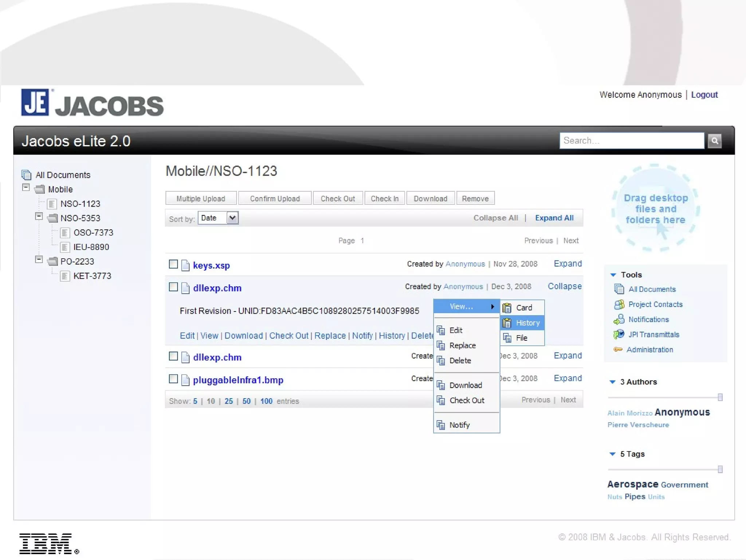Expand the keys.xsp entry
This screenshot has height=560, width=746.
(x=568, y=264)
